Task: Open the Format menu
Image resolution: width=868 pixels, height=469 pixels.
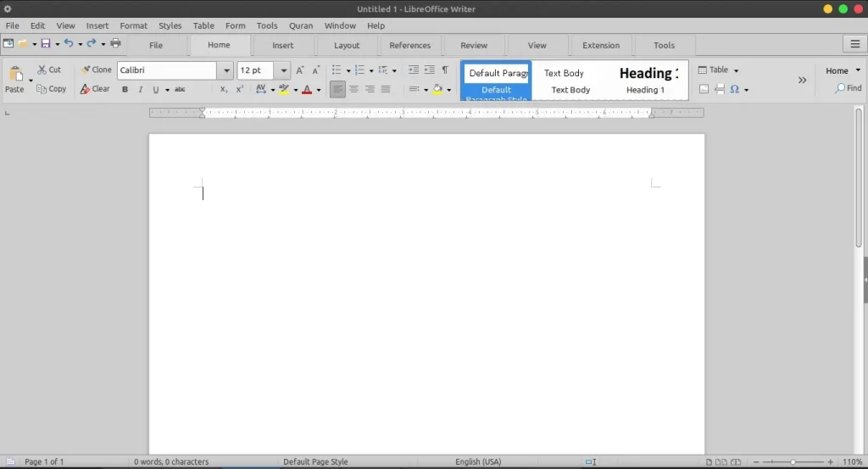Action: click(133, 25)
